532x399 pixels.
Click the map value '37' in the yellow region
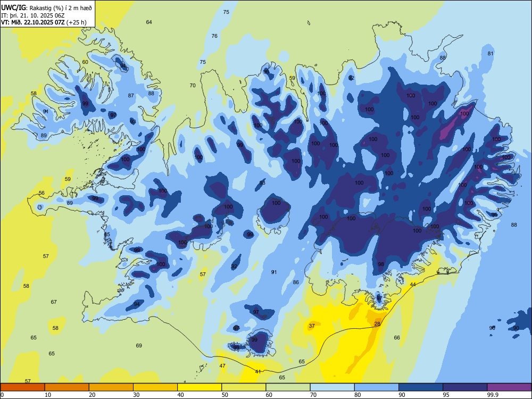click(x=312, y=326)
